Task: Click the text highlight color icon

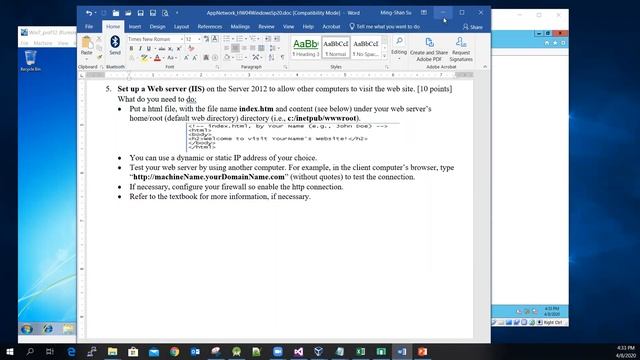Action: 144,58
